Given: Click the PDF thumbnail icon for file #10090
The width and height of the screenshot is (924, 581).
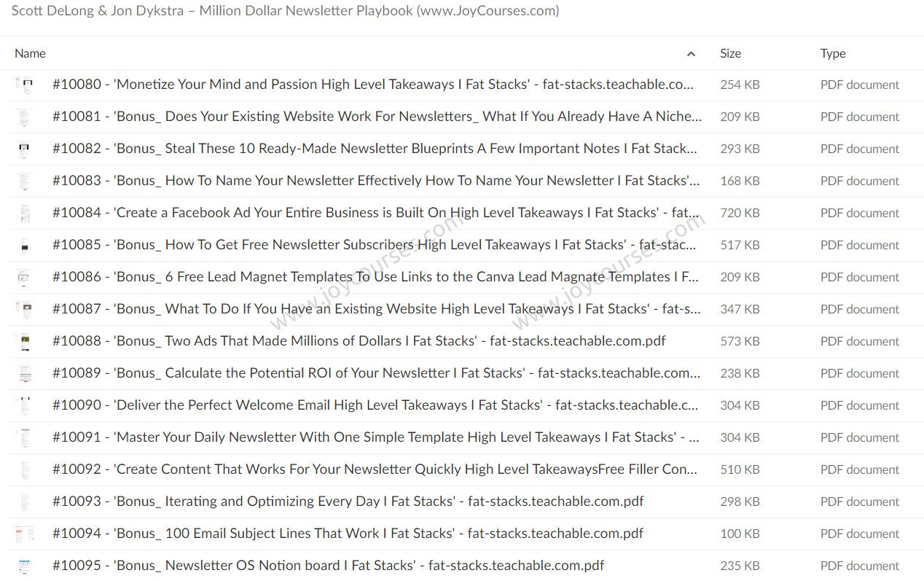Looking at the screenshot, I should click(24, 405).
